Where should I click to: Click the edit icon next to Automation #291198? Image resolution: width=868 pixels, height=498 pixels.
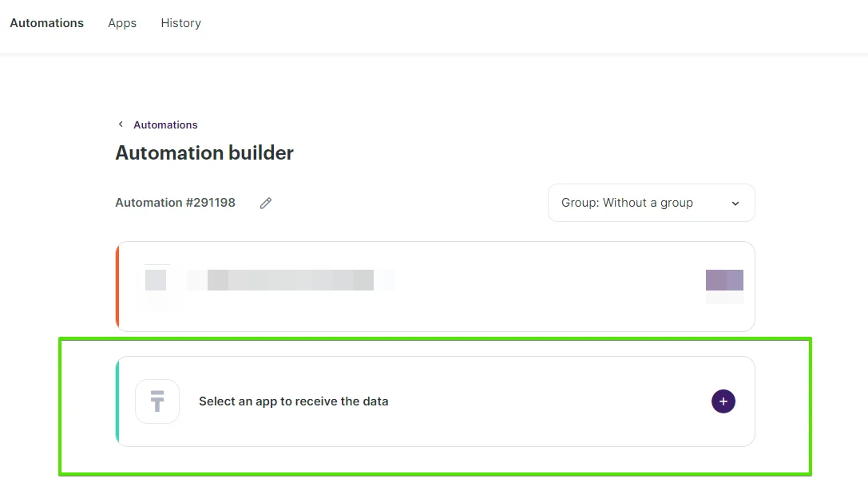[x=265, y=203]
